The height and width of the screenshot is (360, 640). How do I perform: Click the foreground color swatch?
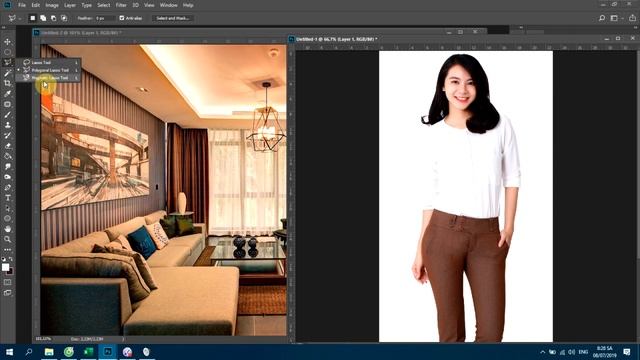(5, 267)
